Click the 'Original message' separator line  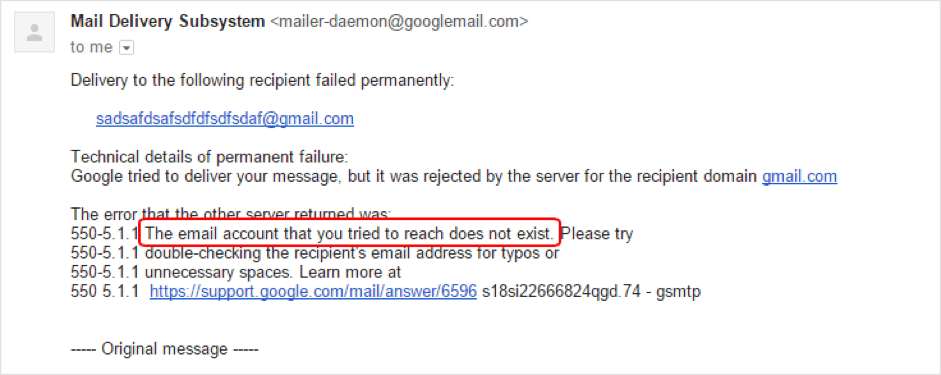pos(164,349)
